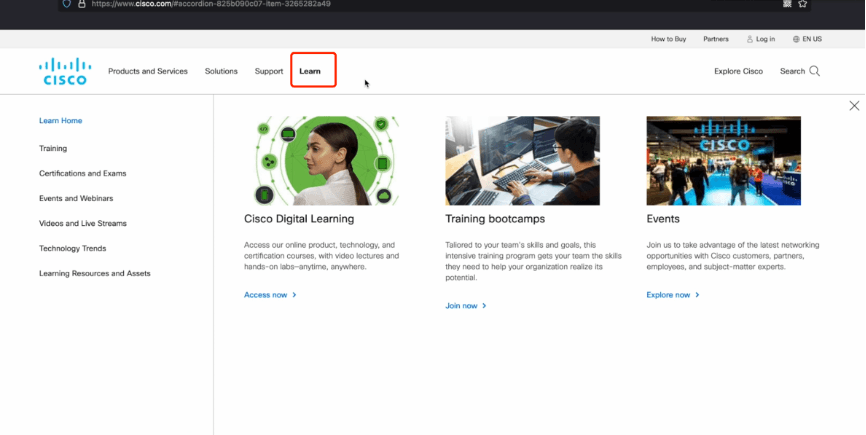The height and width of the screenshot is (435, 866).
Task: Click the Cisco Digital Learning image
Action: pos(321,161)
